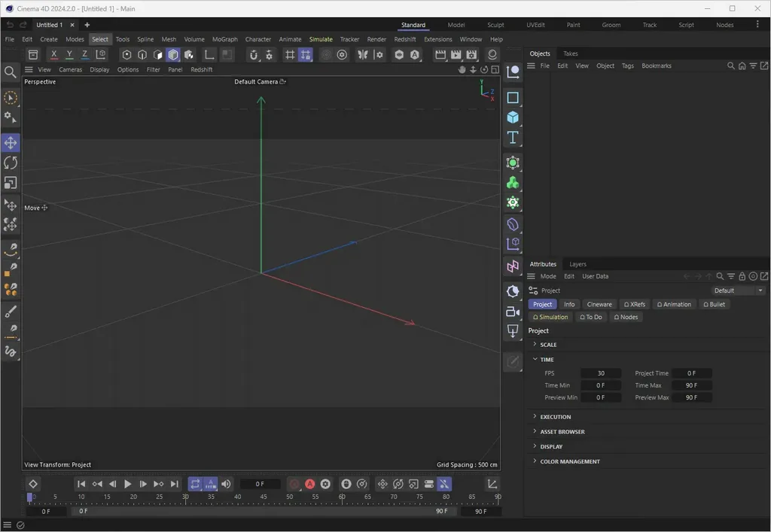771x532 pixels.
Task: Play the animation forward
Action: point(127,484)
